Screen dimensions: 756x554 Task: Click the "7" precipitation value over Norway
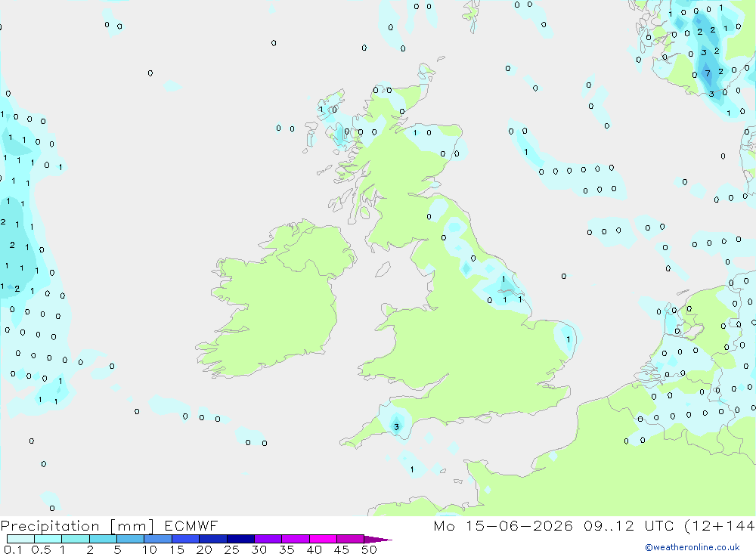click(708, 73)
